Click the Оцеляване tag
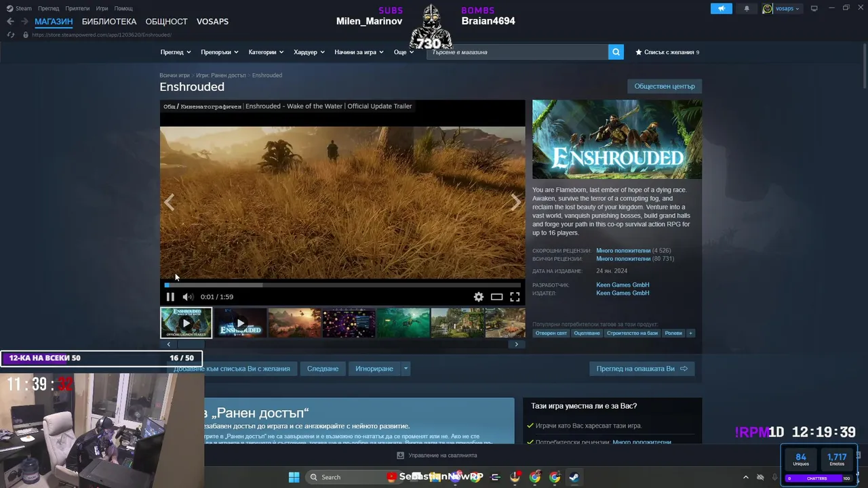868x488 pixels. 587,333
